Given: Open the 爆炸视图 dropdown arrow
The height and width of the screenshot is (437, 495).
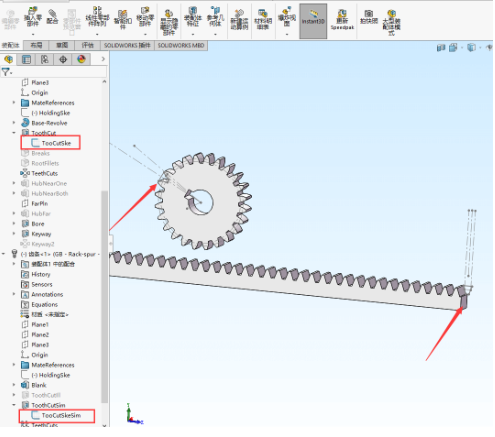Looking at the screenshot, I should pos(287,34).
